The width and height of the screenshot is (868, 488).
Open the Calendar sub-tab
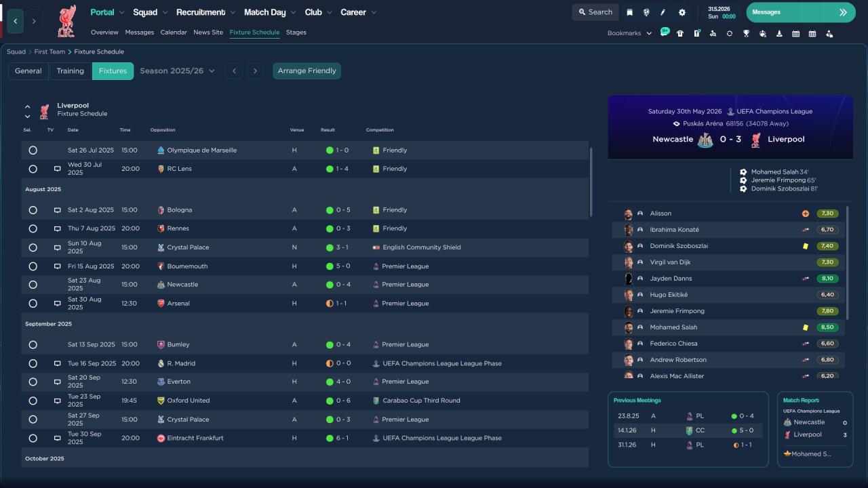pos(174,33)
